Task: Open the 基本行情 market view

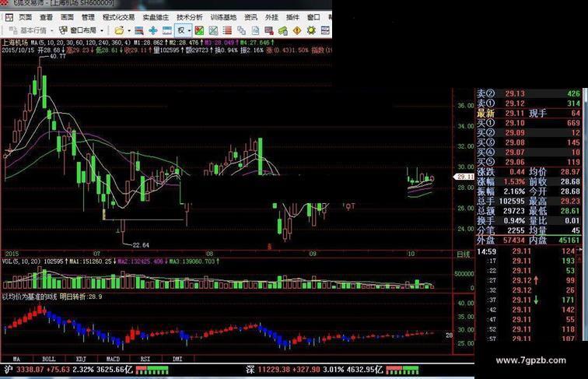Action: 28,30
